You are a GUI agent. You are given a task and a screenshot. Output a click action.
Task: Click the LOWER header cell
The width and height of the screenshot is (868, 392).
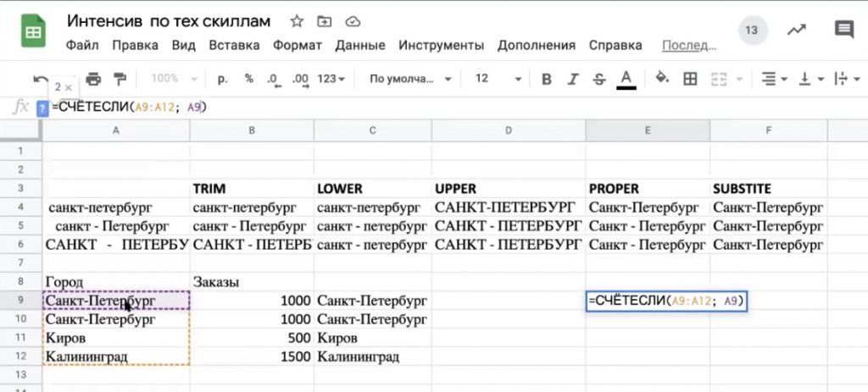373,189
